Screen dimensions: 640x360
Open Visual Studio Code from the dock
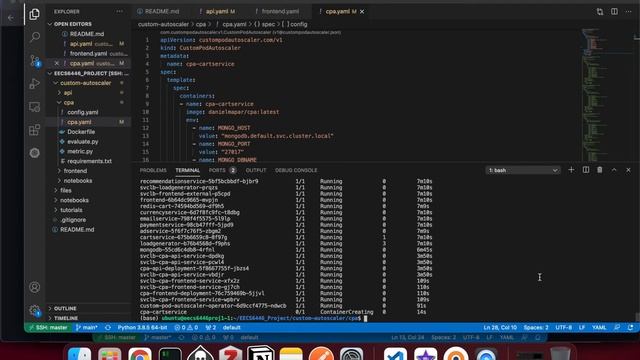[395, 354]
